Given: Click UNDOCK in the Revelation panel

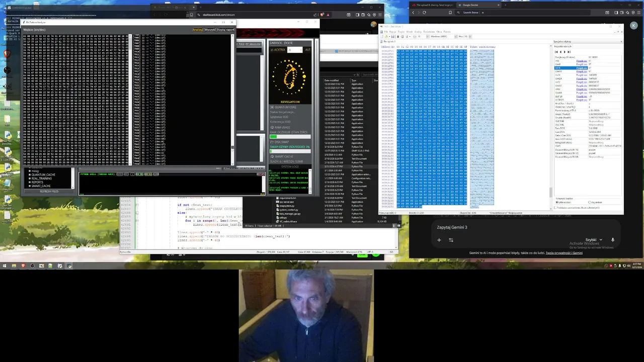Looking at the screenshot, I should [276, 43].
